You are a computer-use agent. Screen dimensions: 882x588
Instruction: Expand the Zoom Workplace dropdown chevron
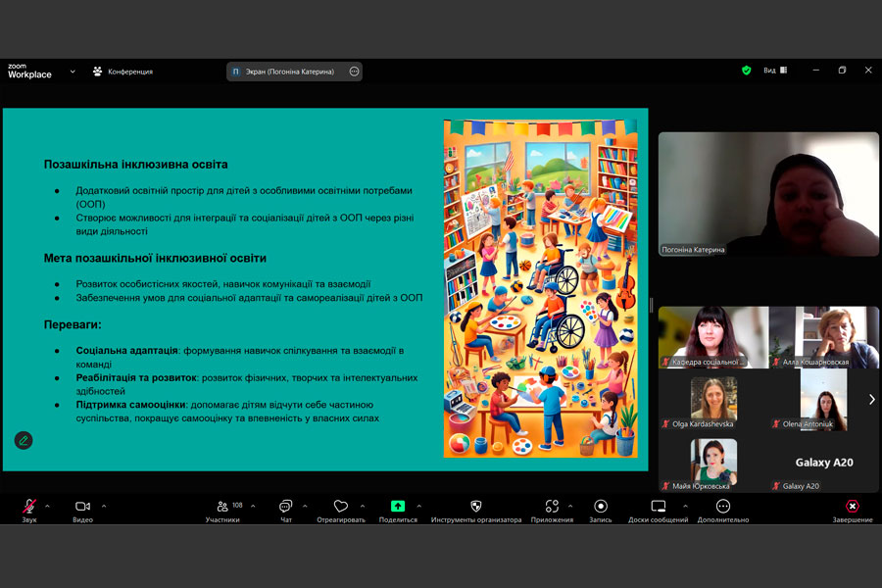click(x=73, y=71)
